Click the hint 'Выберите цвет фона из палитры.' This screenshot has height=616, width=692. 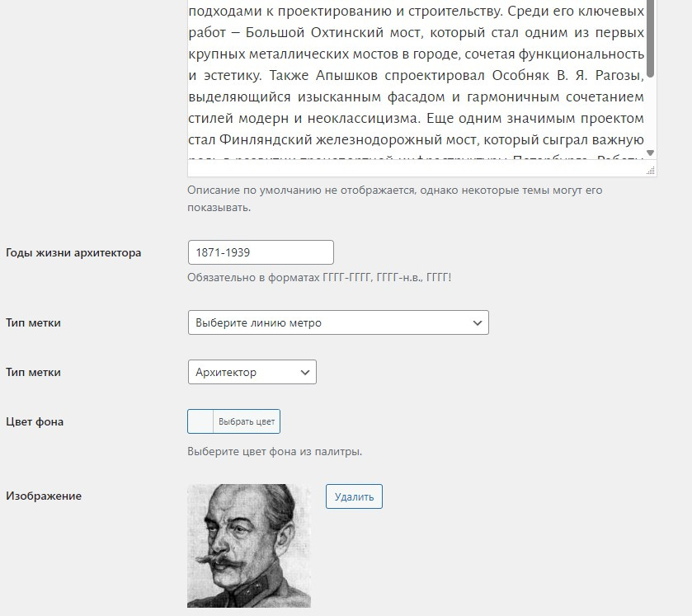[275, 451]
